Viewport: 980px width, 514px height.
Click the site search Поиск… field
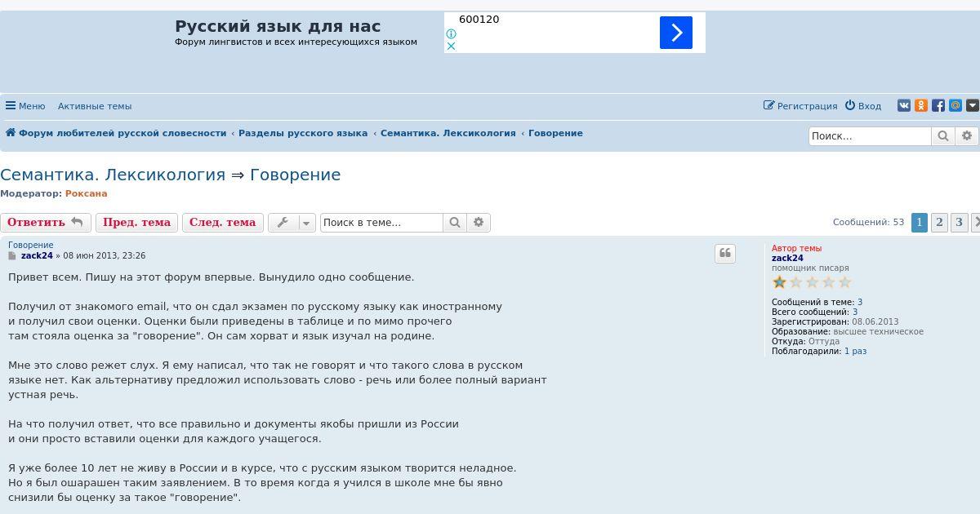(870, 136)
